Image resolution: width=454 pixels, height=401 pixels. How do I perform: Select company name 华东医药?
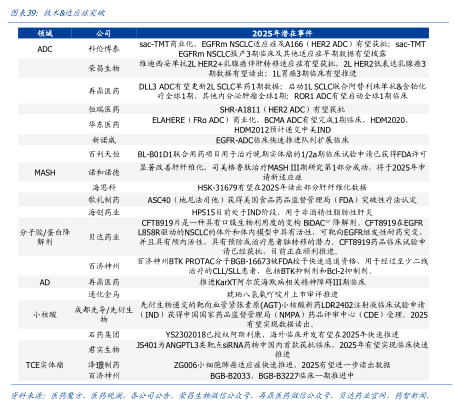[x=104, y=124]
